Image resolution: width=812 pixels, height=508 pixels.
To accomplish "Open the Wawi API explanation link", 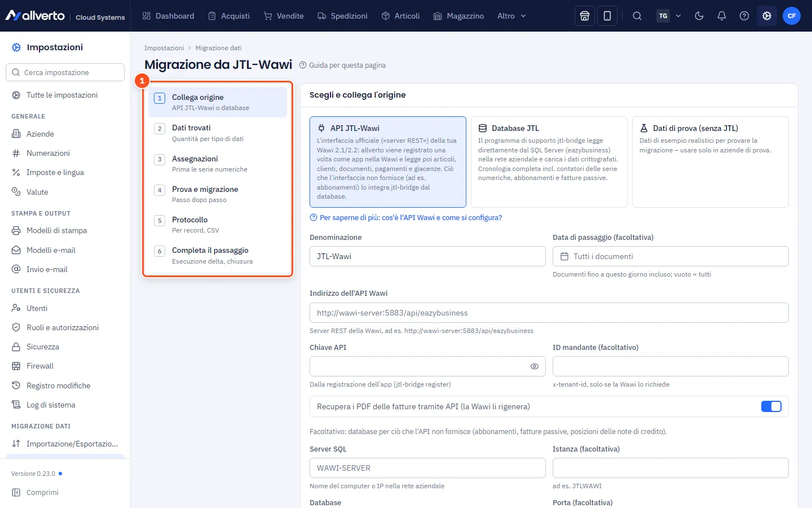I will [x=406, y=218].
